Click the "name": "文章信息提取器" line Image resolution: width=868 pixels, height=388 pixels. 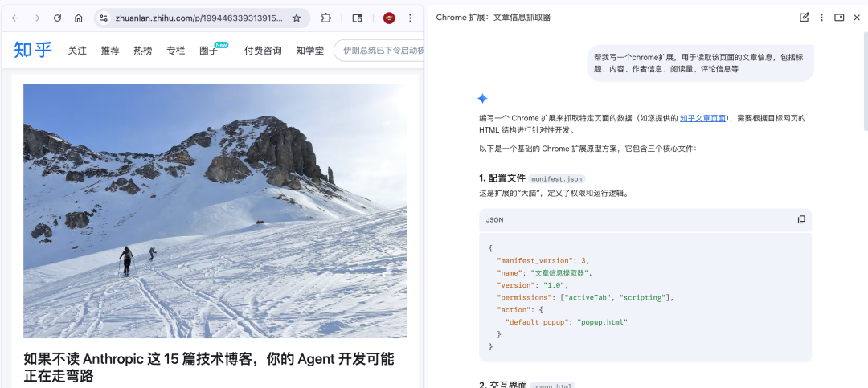(544, 273)
